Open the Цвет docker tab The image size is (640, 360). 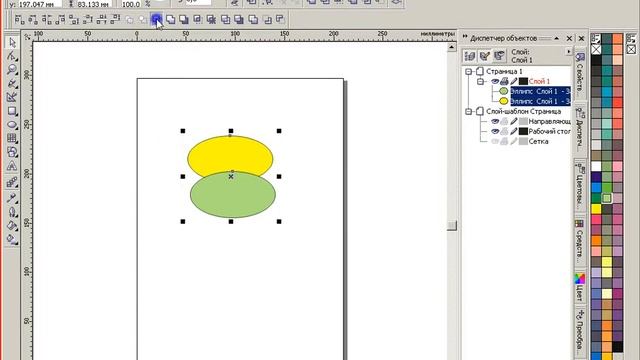[x=580, y=288]
